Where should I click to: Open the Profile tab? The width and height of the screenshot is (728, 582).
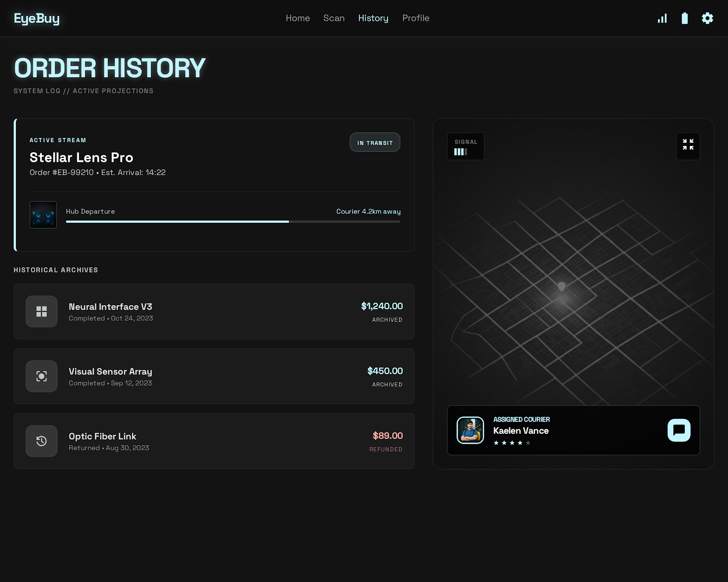pos(415,18)
